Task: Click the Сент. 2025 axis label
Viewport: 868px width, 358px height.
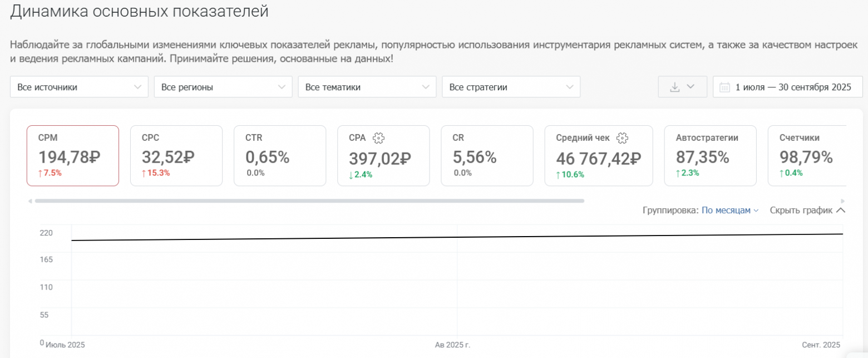Action: click(x=821, y=345)
